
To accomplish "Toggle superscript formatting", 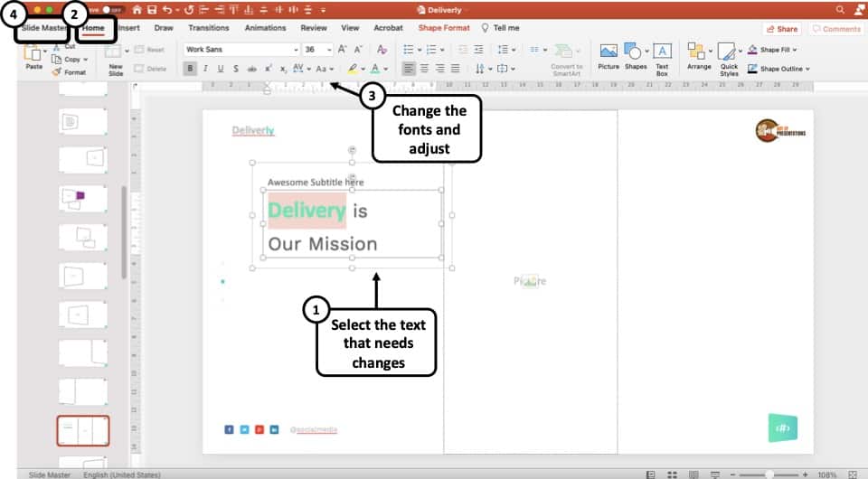I will 268,69.
